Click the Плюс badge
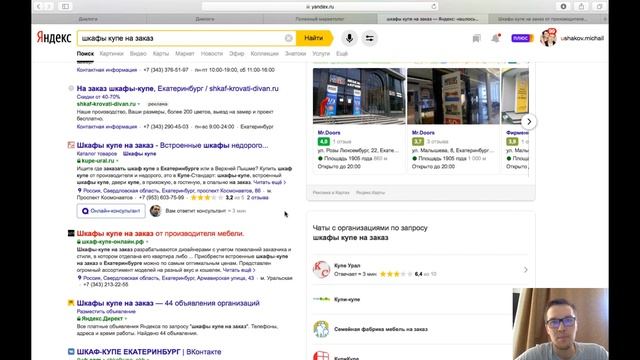 click(x=522, y=38)
